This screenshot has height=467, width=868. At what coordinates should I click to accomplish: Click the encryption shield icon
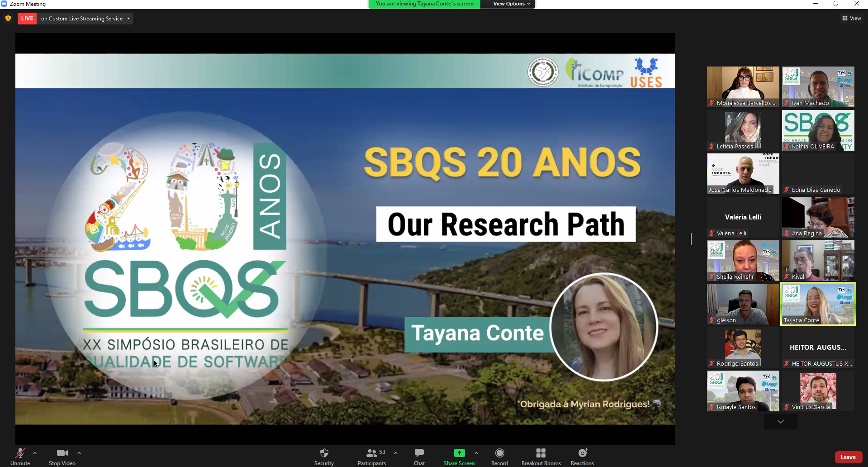tap(8, 19)
